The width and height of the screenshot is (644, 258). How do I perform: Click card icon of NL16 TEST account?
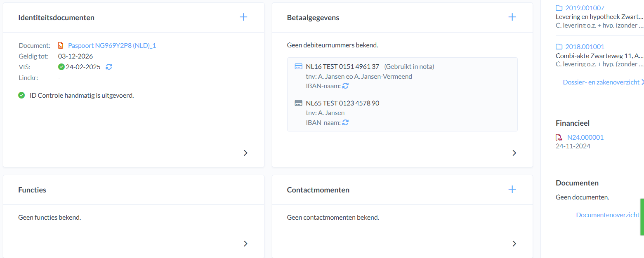[x=298, y=66]
